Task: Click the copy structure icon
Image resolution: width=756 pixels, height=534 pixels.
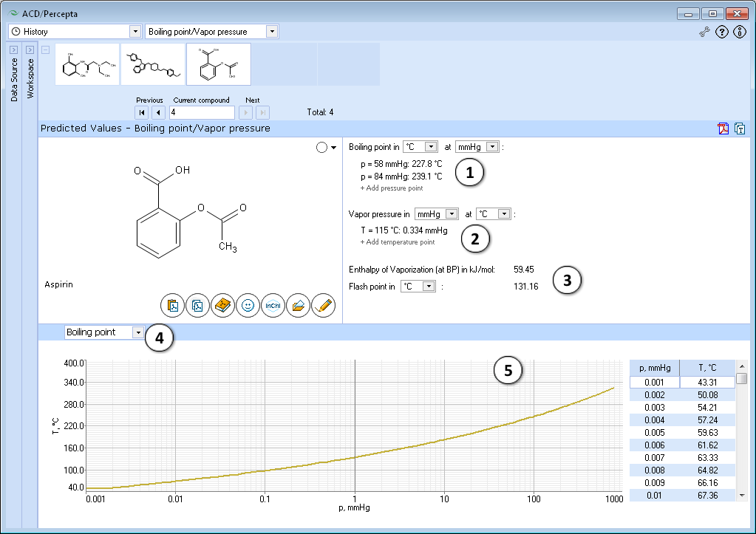Action: click(197, 306)
